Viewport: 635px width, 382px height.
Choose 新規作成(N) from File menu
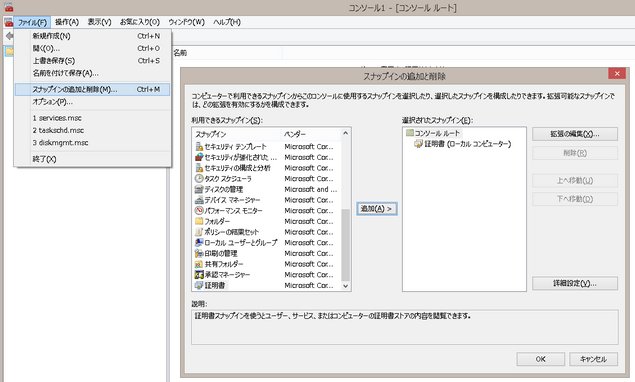click(92, 36)
